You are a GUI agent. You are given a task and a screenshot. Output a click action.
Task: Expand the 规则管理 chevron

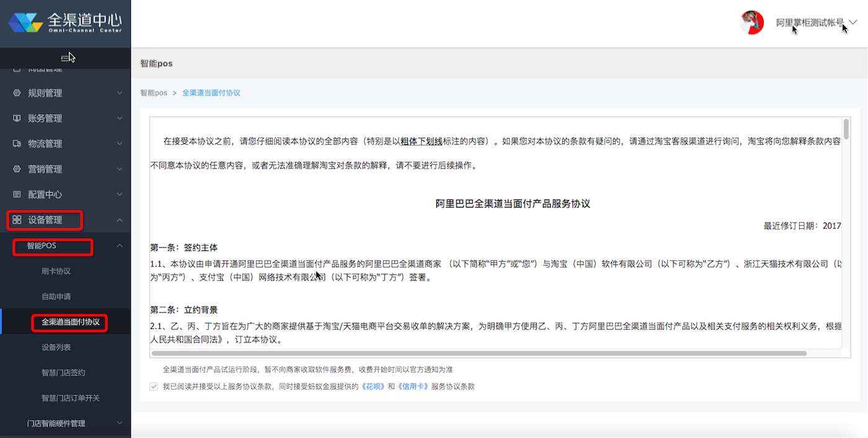point(120,93)
